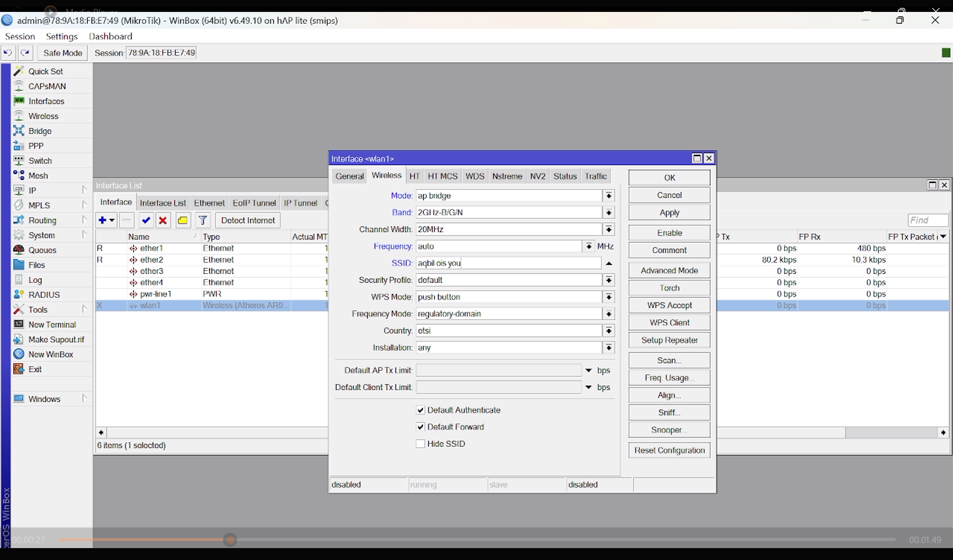Expand the IP submenu arrow
This screenshot has height=560, width=953.
point(84,190)
